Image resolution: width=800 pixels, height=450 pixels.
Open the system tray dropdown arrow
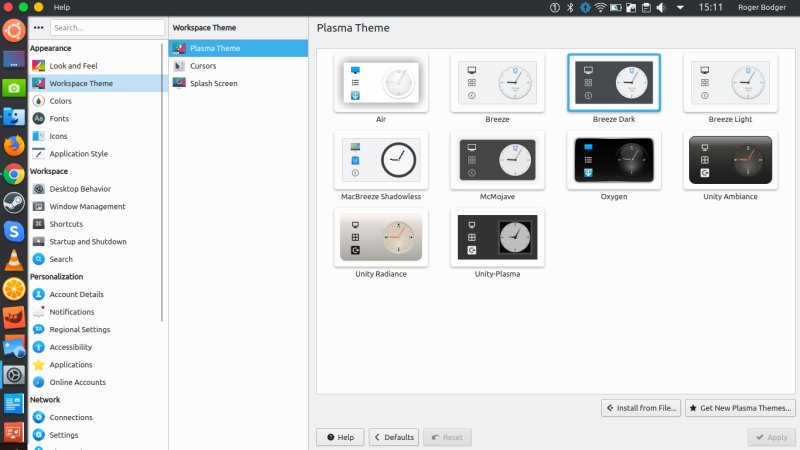679,7
